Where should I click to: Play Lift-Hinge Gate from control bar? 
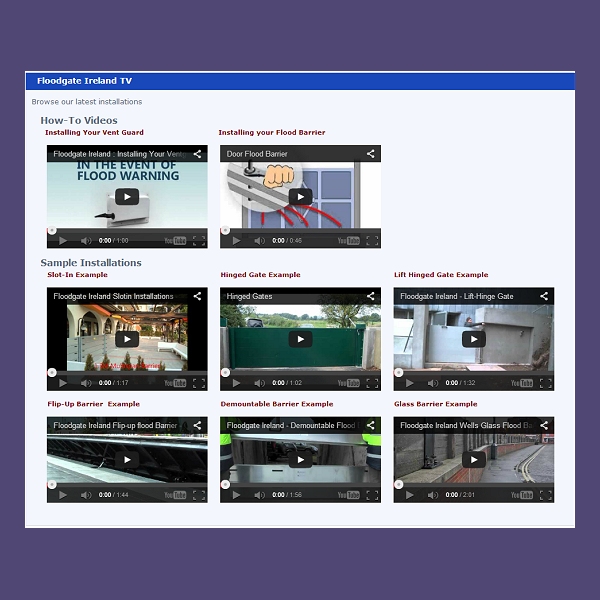(410, 383)
